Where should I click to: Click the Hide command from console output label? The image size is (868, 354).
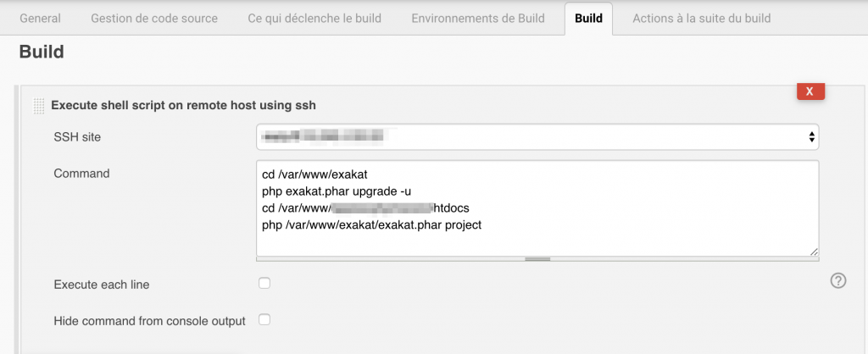click(149, 321)
